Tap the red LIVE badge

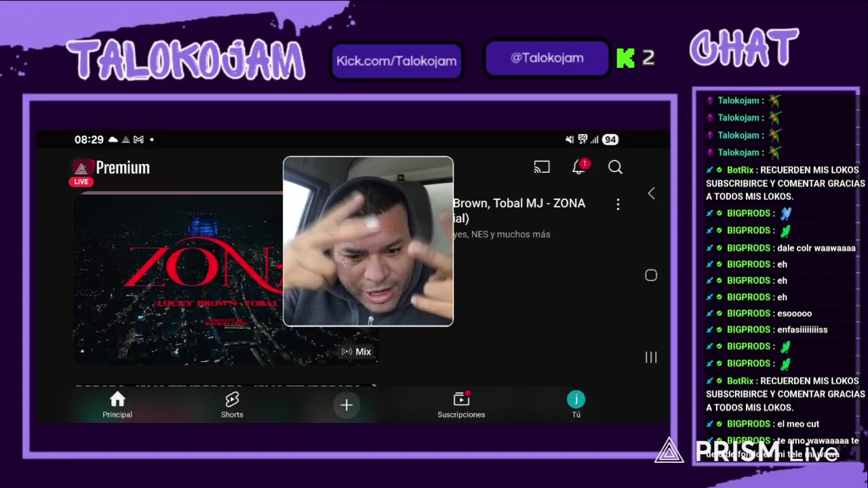pyautogui.click(x=81, y=182)
